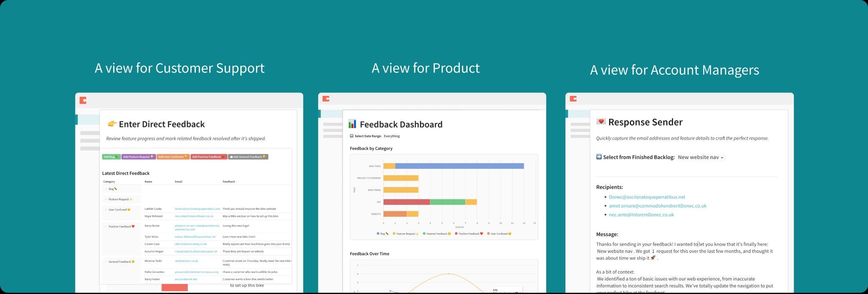Open Barry Huber's arcu@sitamet email link
Viewport: 868px width, 294px height.
coord(186,279)
